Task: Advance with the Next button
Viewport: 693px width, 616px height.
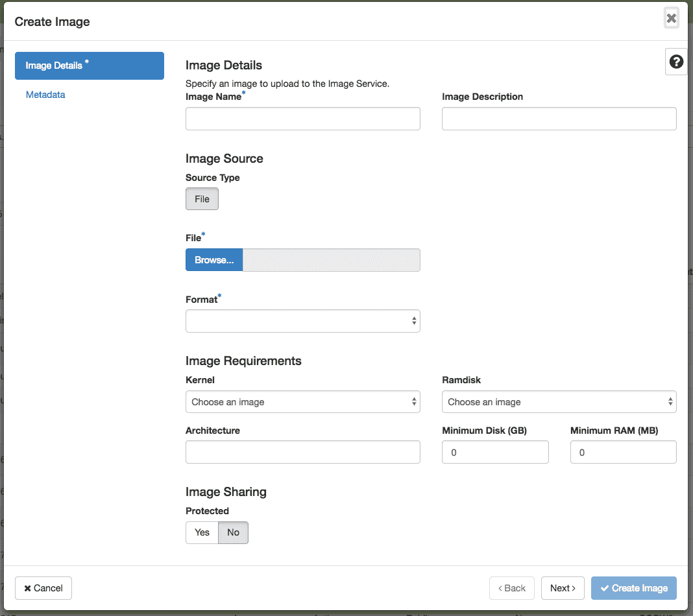Action: pyautogui.click(x=563, y=587)
